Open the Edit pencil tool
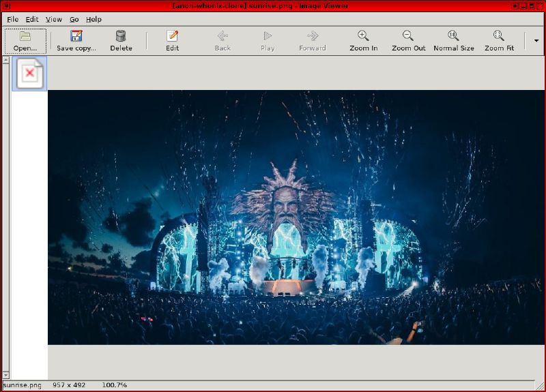The image size is (546, 392). coord(172,36)
